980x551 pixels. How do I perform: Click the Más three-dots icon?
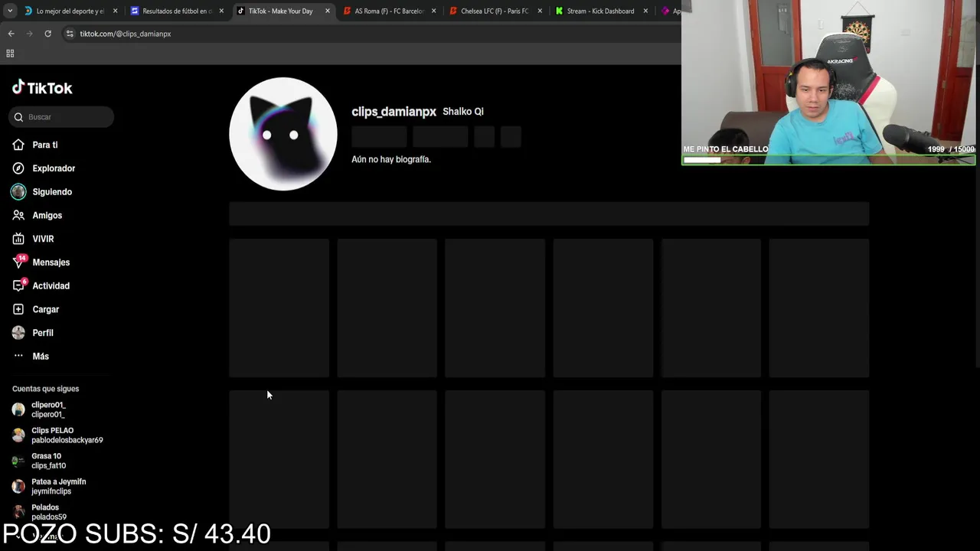tap(18, 357)
